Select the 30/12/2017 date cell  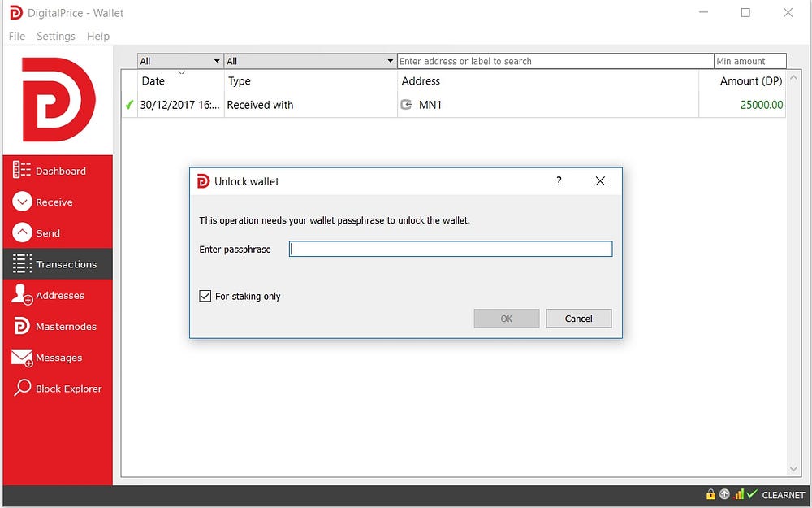tap(180, 105)
